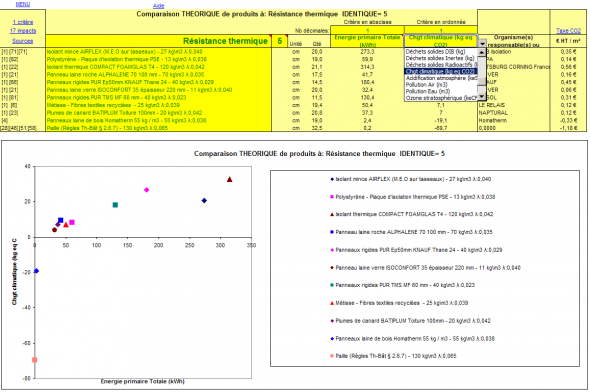The image size is (590, 392).
Task: Select the 'LE RELAIS' organisme cell
Action: tap(514, 105)
